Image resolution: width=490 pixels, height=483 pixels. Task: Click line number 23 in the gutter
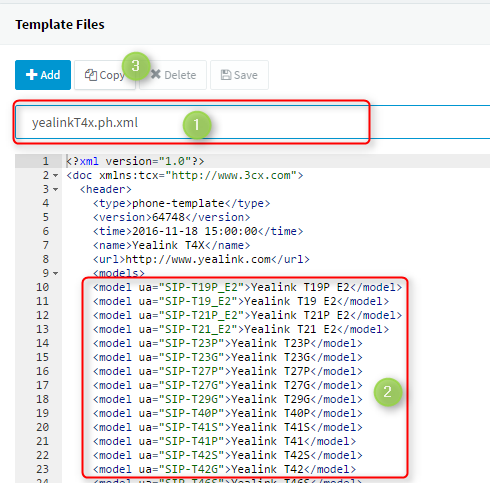(42, 469)
